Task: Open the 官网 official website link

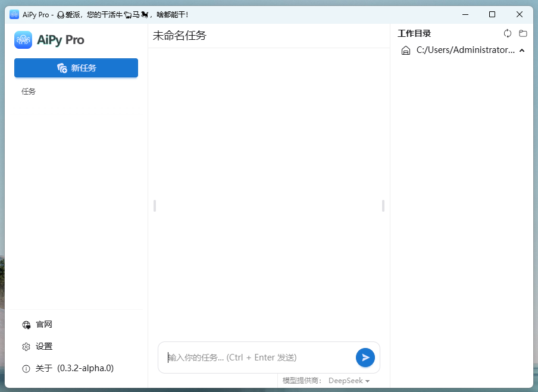Action: point(44,324)
